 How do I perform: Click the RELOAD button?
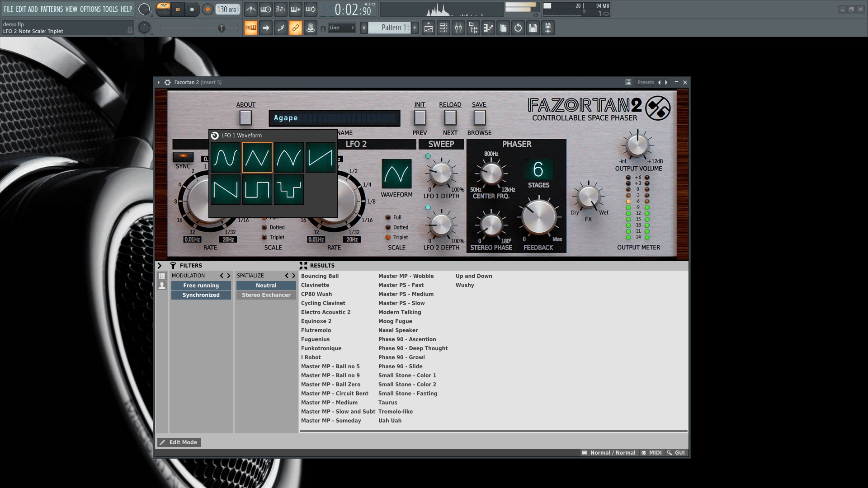point(450,117)
